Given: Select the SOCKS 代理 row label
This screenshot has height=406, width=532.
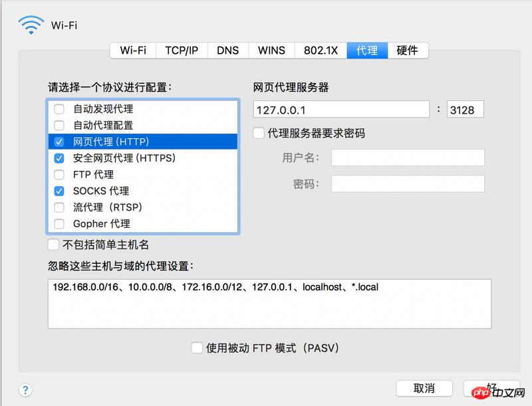Looking at the screenshot, I should click(x=101, y=191).
